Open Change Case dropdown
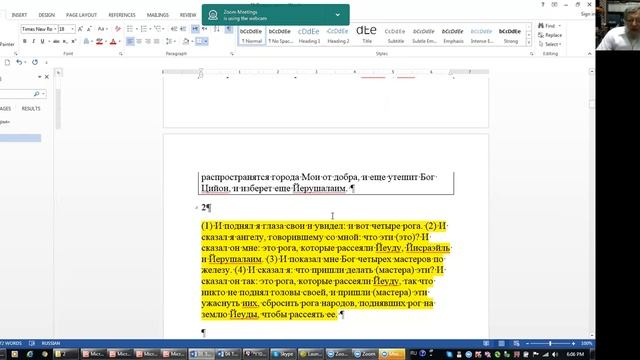Screen dimensions: 640x360 (x=102, y=29)
